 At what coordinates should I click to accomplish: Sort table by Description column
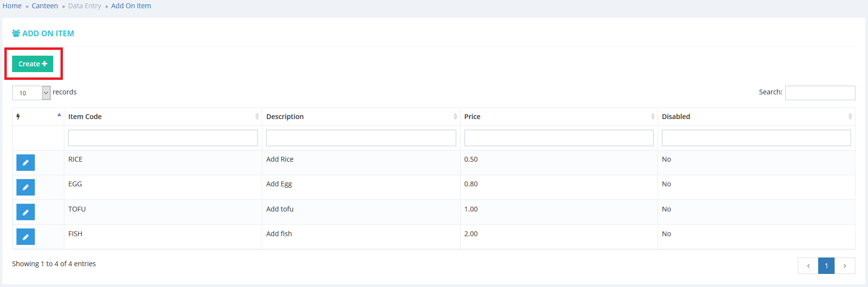pyautogui.click(x=360, y=117)
